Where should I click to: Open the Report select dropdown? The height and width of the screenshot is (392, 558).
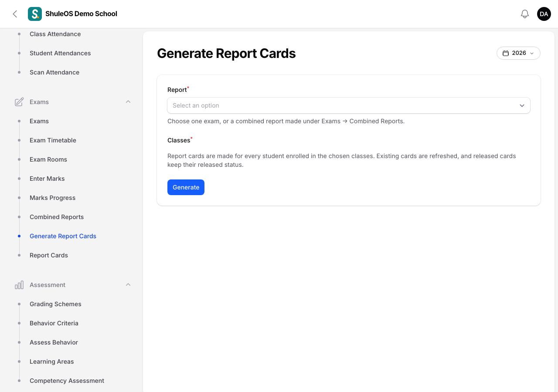click(349, 105)
